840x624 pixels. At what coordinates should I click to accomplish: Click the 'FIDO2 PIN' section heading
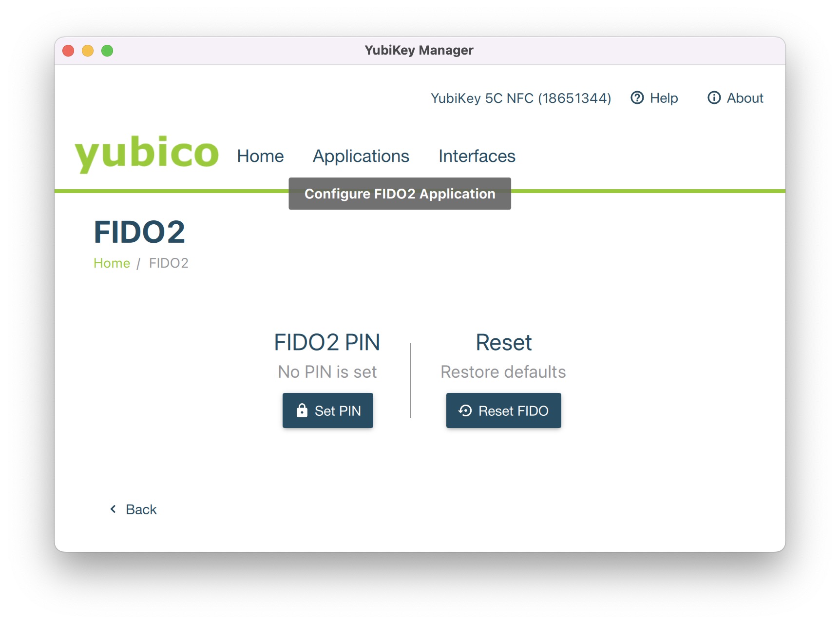(x=327, y=342)
